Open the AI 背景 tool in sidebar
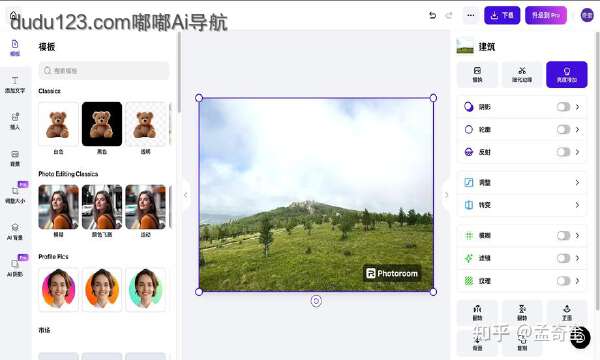The height and width of the screenshot is (360, 600). pos(15,231)
